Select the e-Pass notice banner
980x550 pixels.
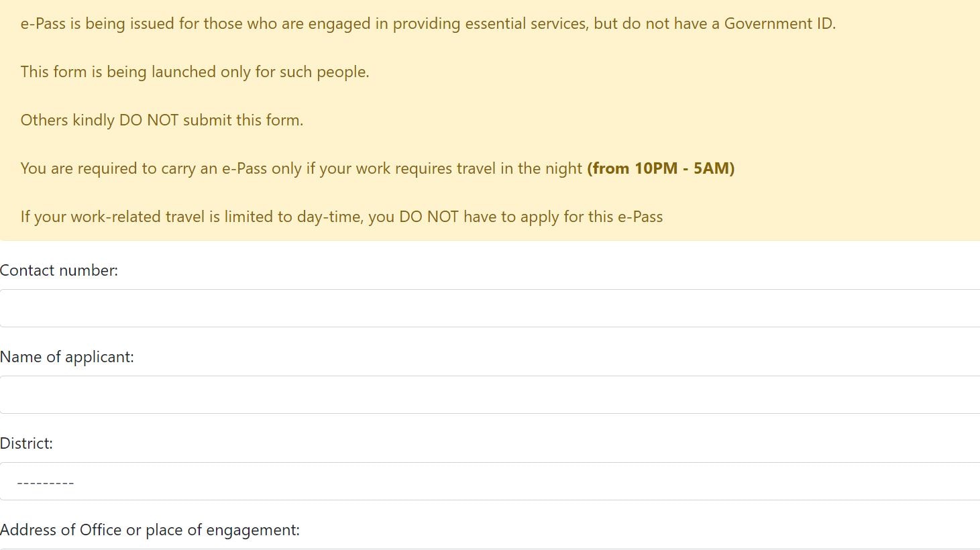[490, 121]
